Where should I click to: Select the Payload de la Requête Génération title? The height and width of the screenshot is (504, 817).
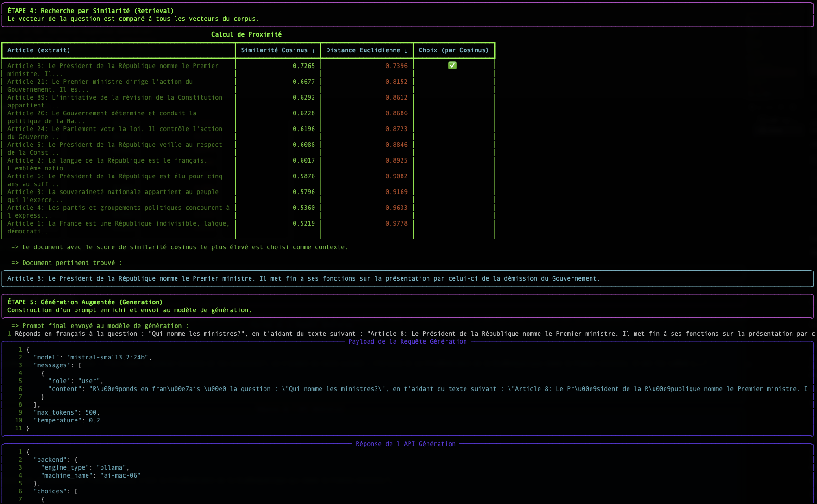pyautogui.click(x=408, y=342)
